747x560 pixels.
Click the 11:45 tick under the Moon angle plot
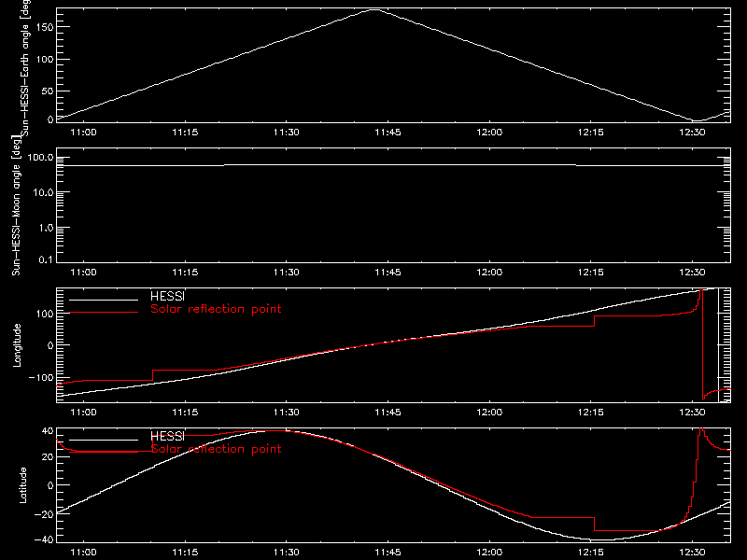tap(388, 273)
